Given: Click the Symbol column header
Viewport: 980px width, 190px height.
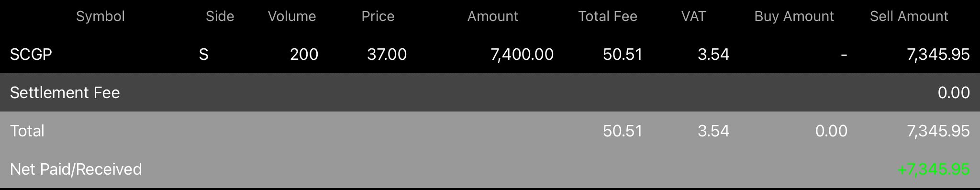Looking at the screenshot, I should point(100,17).
